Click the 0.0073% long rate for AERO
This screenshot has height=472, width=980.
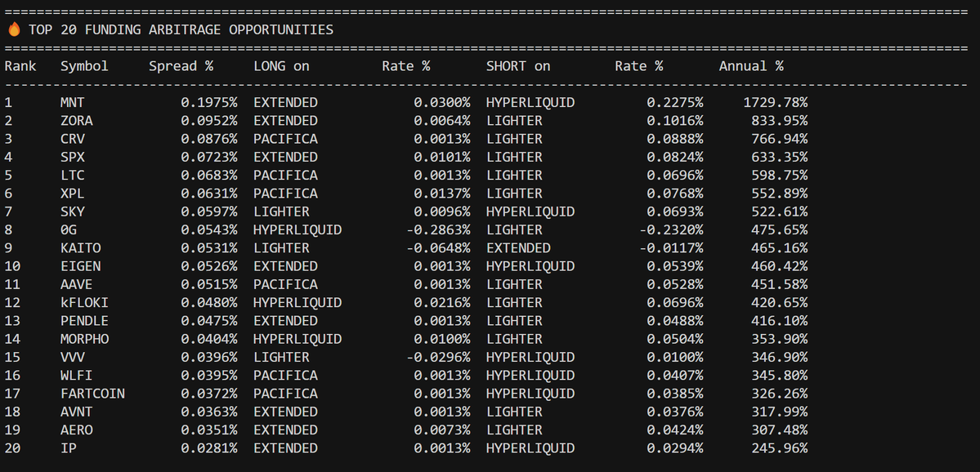[x=442, y=430]
